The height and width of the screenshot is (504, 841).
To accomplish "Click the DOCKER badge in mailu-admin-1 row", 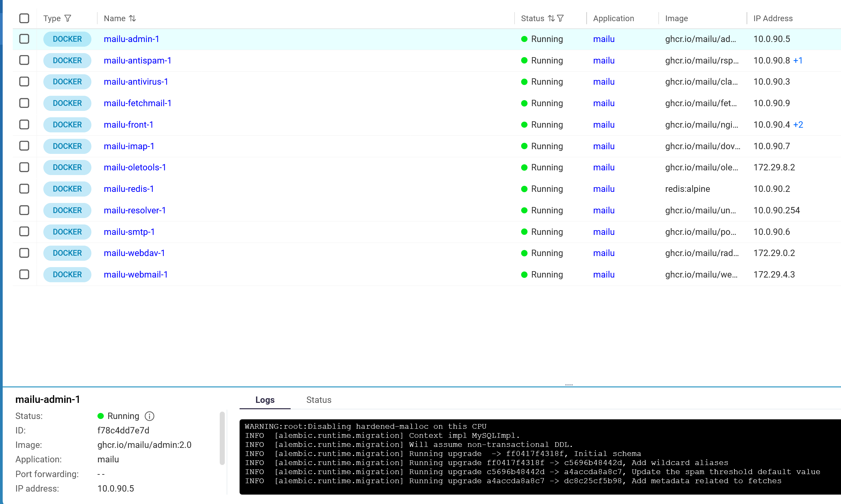I will click(67, 39).
